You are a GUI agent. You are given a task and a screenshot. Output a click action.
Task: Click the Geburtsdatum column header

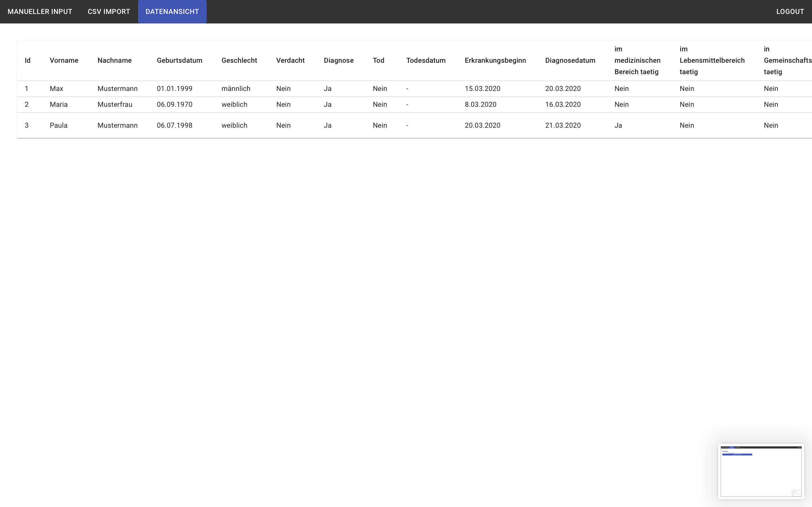(179, 60)
